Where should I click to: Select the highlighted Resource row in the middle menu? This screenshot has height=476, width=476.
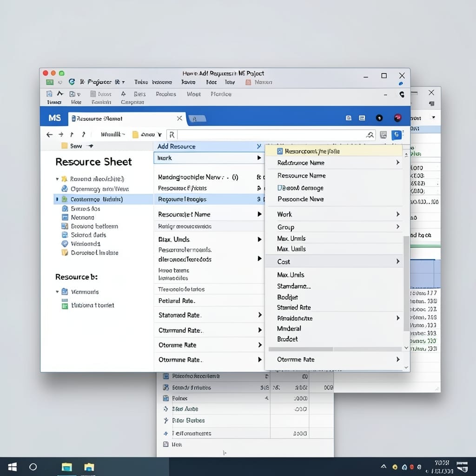[x=209, y=199]
